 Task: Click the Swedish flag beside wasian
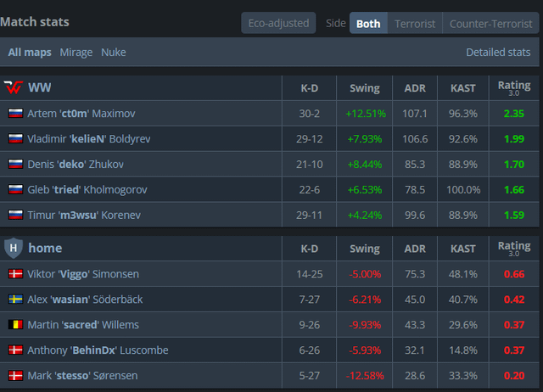pyautogui.click(x=14, y=300)
